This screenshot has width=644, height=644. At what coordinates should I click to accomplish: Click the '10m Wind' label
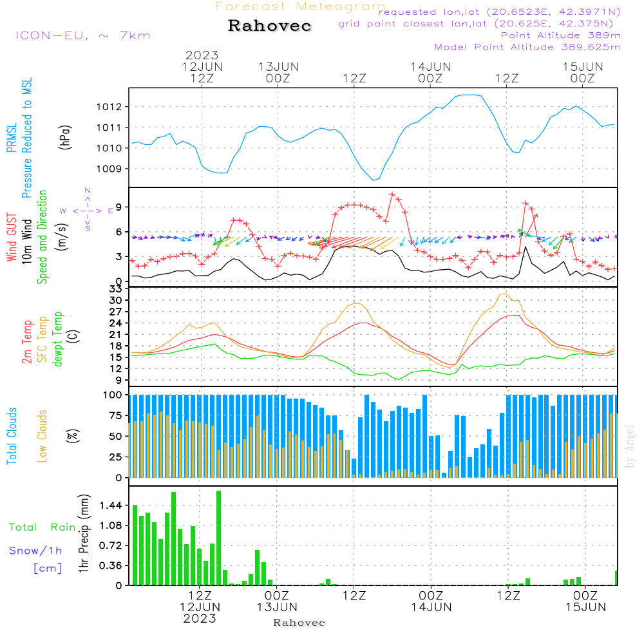26,241
